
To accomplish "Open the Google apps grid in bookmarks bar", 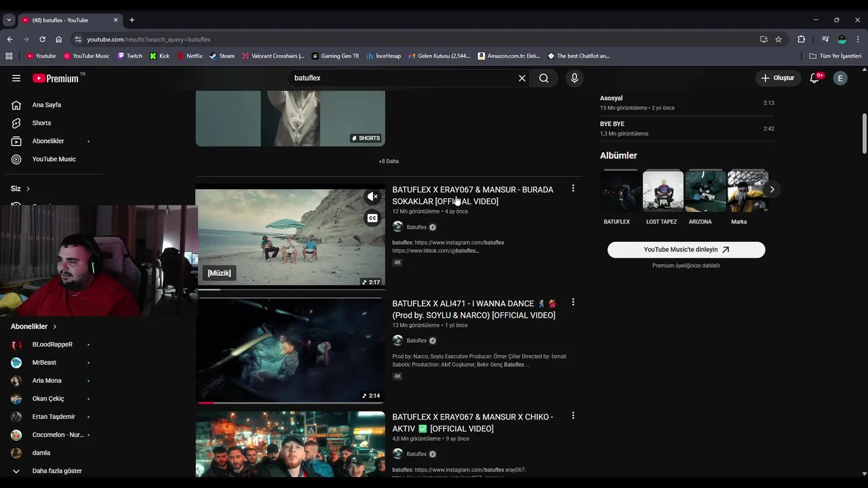I will [9, 56].
